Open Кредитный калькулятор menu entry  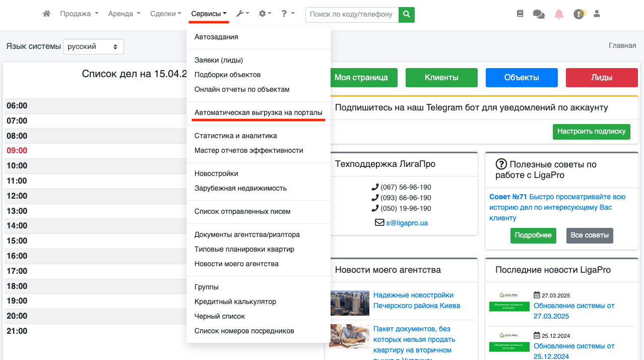(235, 302)
